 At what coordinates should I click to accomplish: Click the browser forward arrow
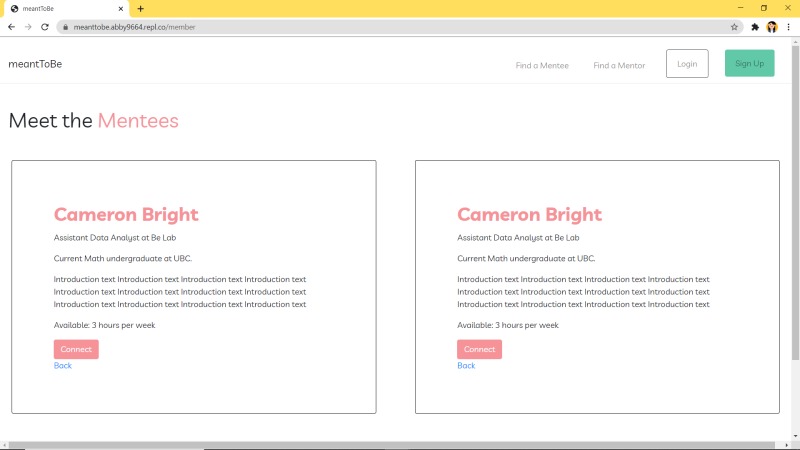point(28,27)
